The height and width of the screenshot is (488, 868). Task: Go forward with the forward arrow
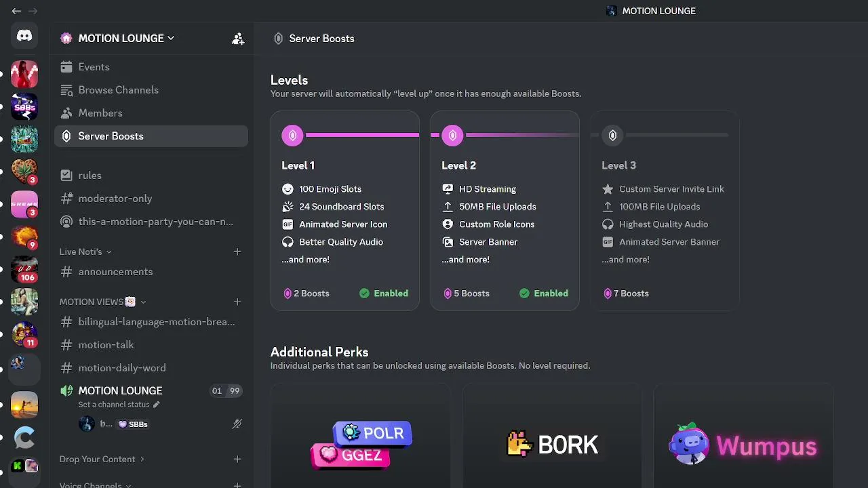[x=33, y=11]
